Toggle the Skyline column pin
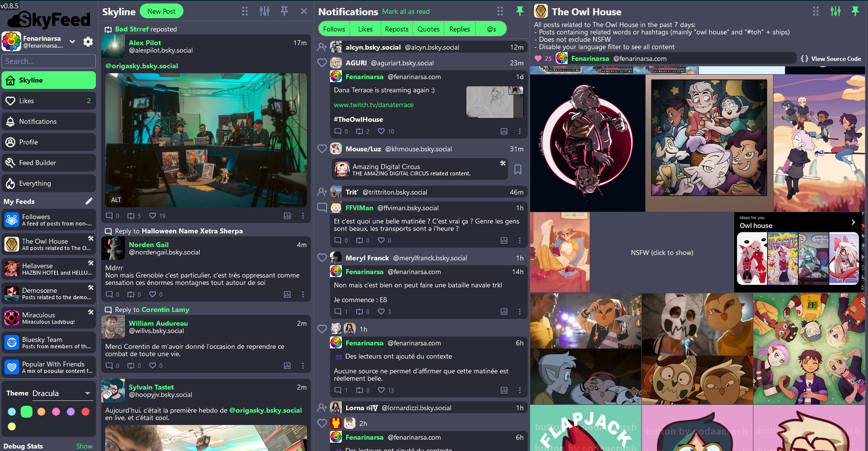Screen dimensions: 868x451 [284, 11]
